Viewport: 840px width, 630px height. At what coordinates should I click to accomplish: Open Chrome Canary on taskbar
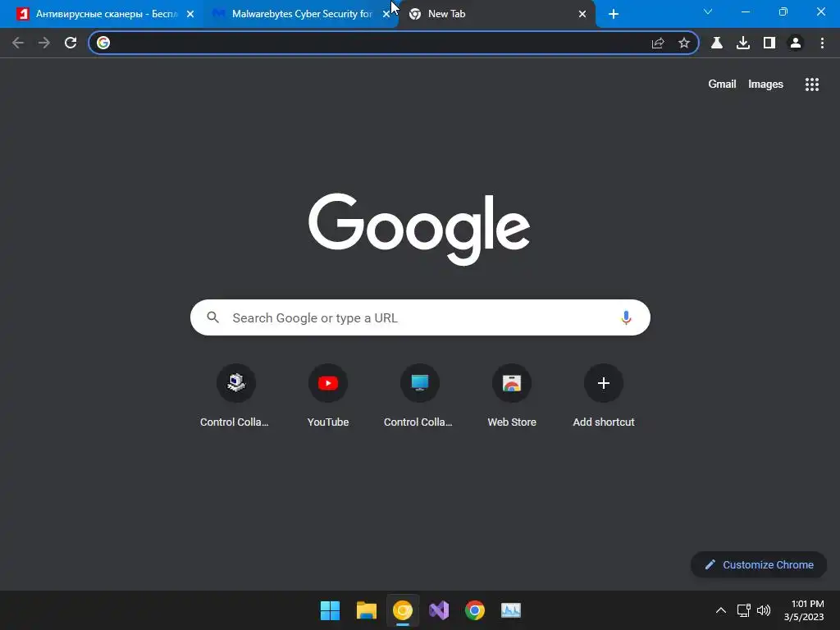(x=402, y=610)
